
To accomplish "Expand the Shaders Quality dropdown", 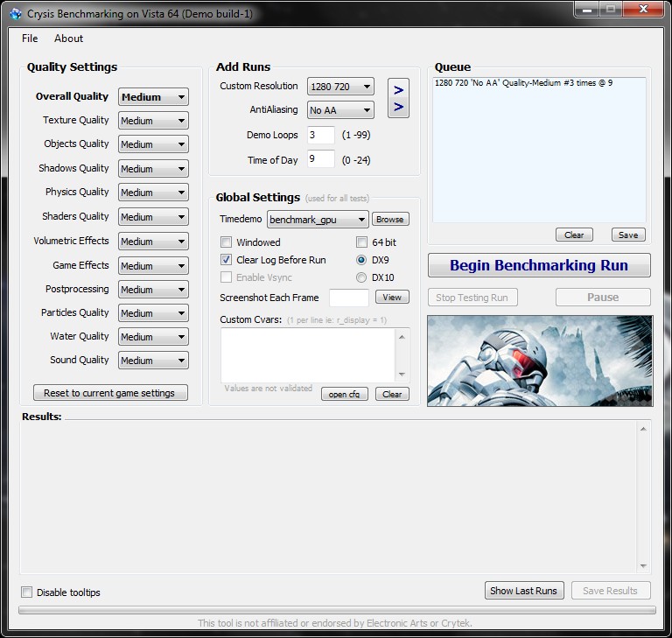I will [153, 216].
